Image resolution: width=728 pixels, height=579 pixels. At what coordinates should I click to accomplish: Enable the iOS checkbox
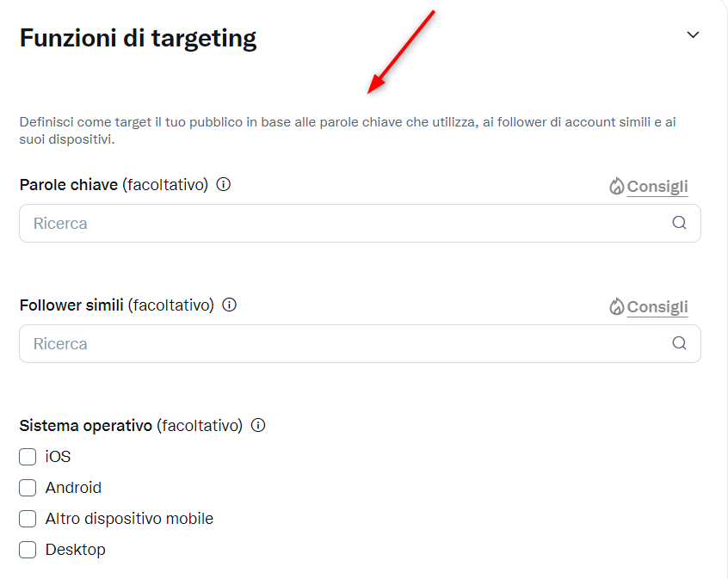28,457
